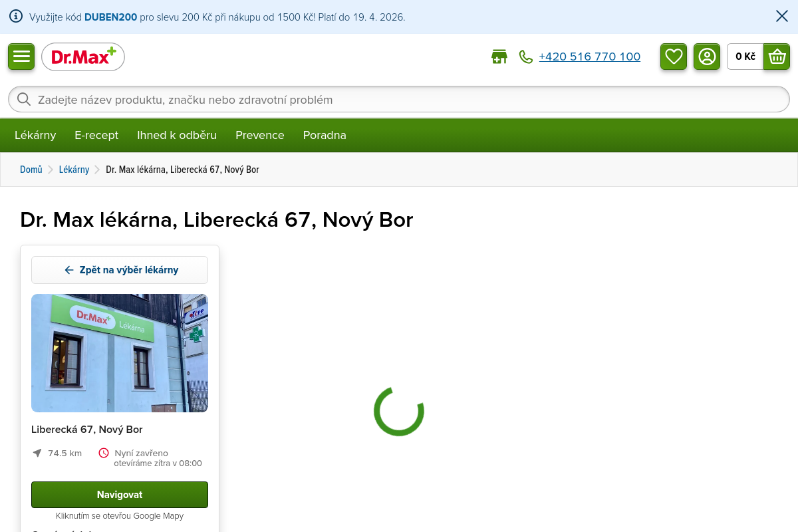Dismiss the DUBEN200 promo banner
The width and height of the screenshot is (798, 532).
782,17
